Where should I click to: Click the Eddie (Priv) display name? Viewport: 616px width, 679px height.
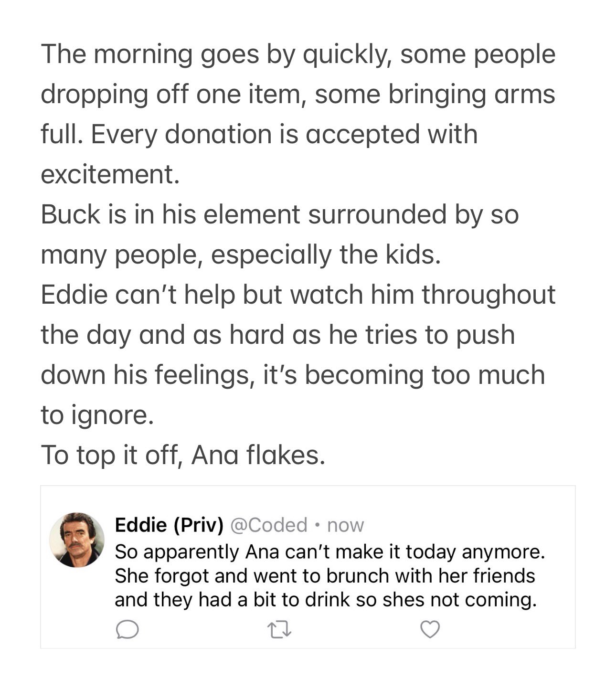click(169, 525)
